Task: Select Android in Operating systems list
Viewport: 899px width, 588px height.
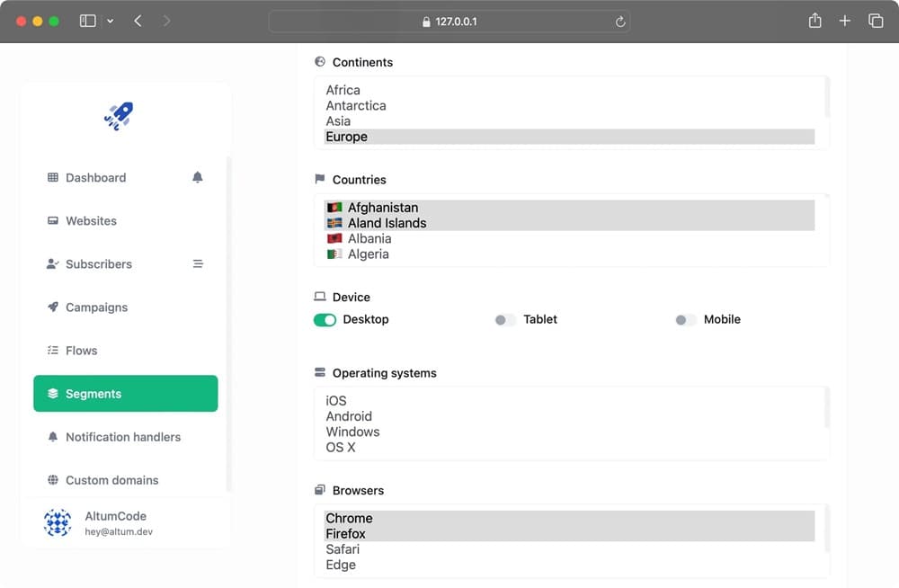Action: pyautogui.click(x=569, y=416)
